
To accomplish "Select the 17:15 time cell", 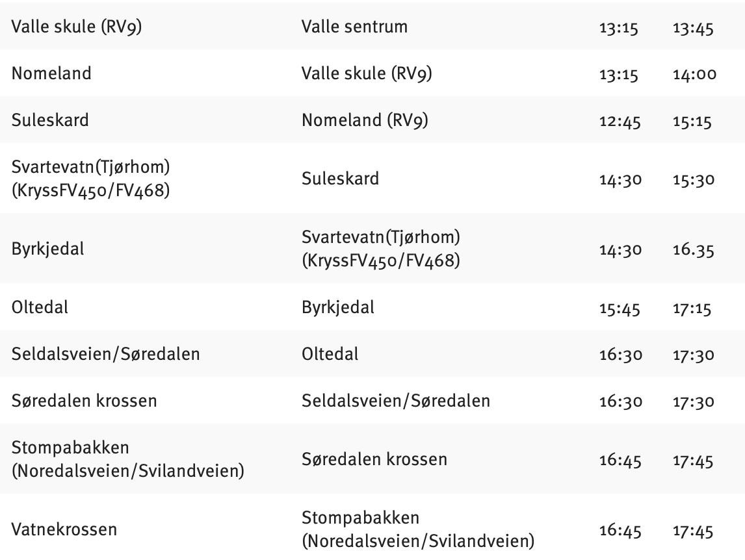I will click(x=693, y=308).
